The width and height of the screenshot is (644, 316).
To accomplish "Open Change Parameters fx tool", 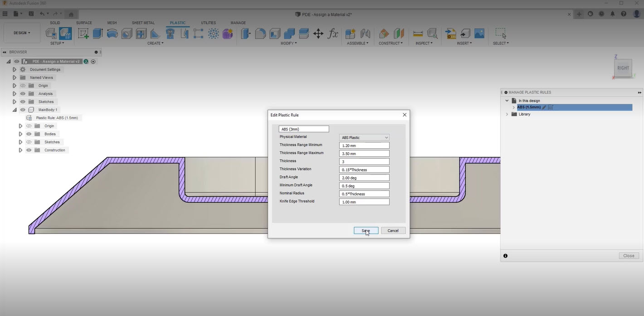I will [333, 34].
